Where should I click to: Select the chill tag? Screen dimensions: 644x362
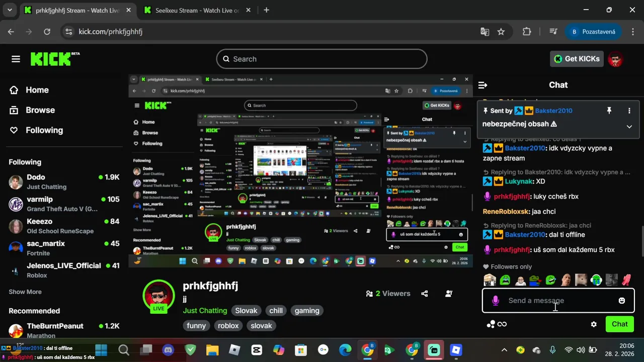tap(276, 311)
